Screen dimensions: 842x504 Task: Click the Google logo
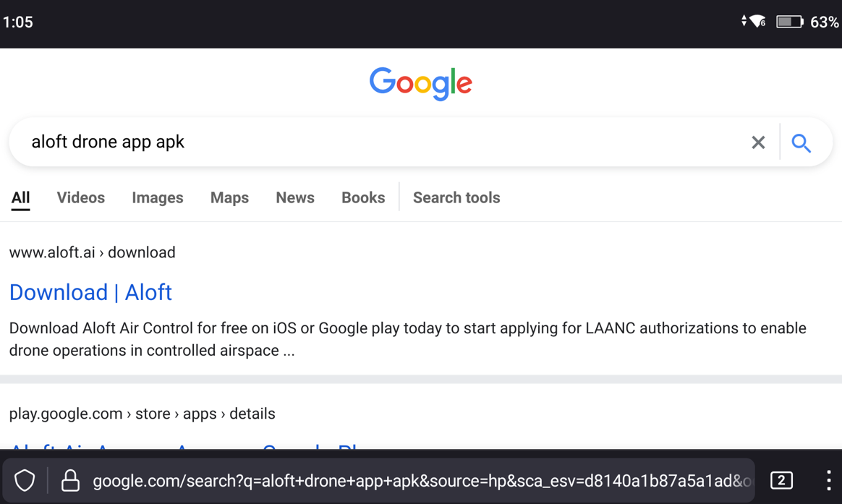[420, 84]
